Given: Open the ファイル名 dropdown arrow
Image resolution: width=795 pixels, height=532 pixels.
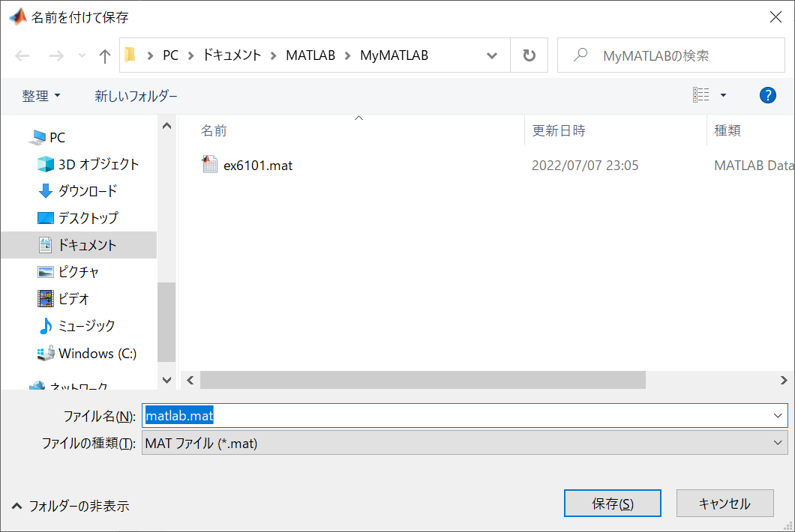Looking at the screenshot, I should pos(778,416).
